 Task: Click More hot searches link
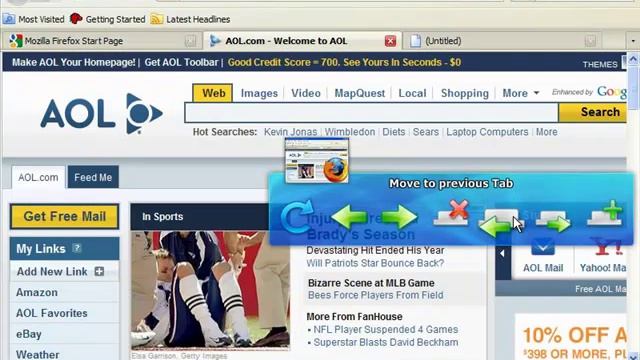[x=547, y=132]
